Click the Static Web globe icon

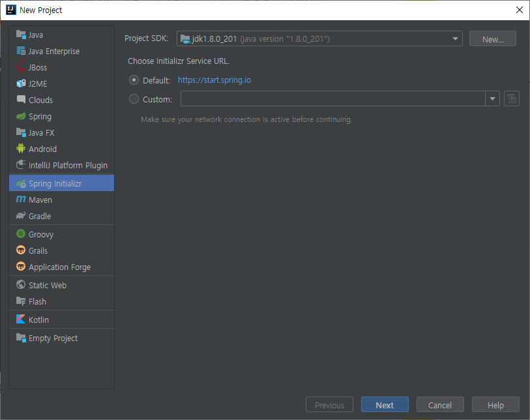(x=21, y=285)
